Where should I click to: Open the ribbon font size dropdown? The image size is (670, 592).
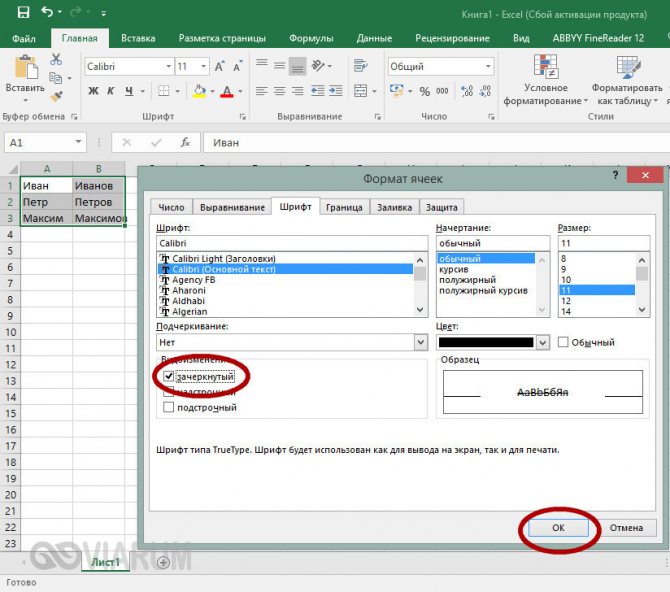204,66
